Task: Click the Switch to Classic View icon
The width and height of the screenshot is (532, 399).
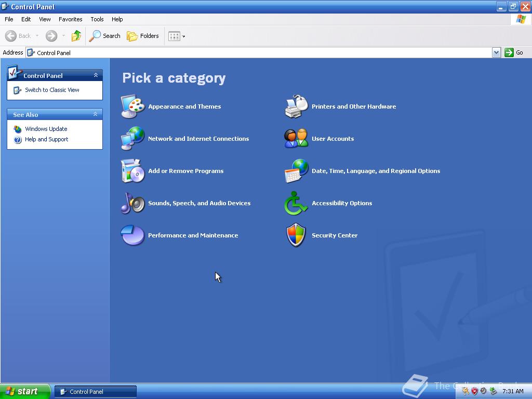Action: (17, 90)
